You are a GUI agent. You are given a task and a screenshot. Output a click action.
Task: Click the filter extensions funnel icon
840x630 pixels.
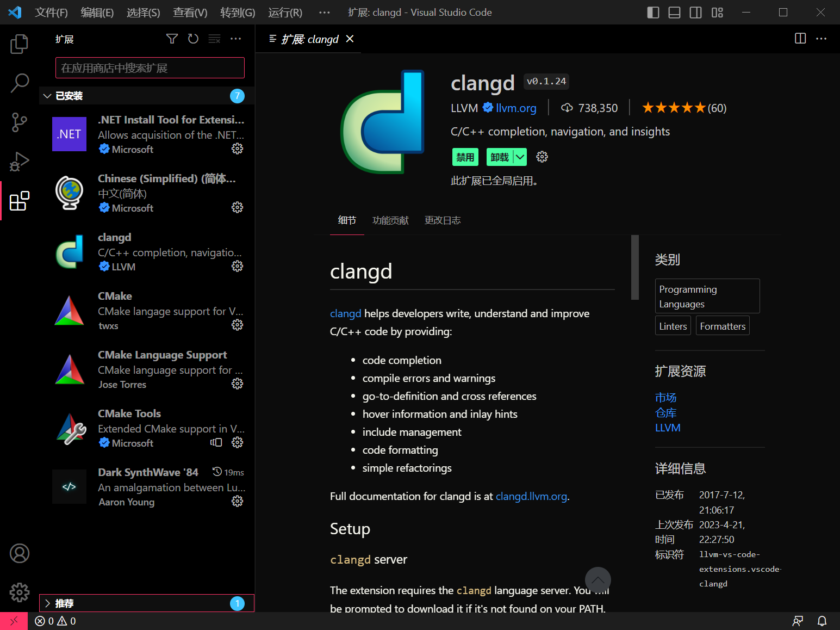tap(172, 39)
